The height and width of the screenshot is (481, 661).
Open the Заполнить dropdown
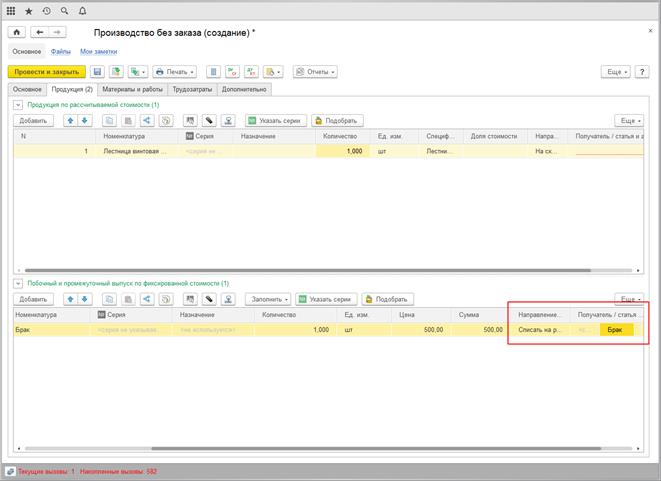tap(271, 299)
